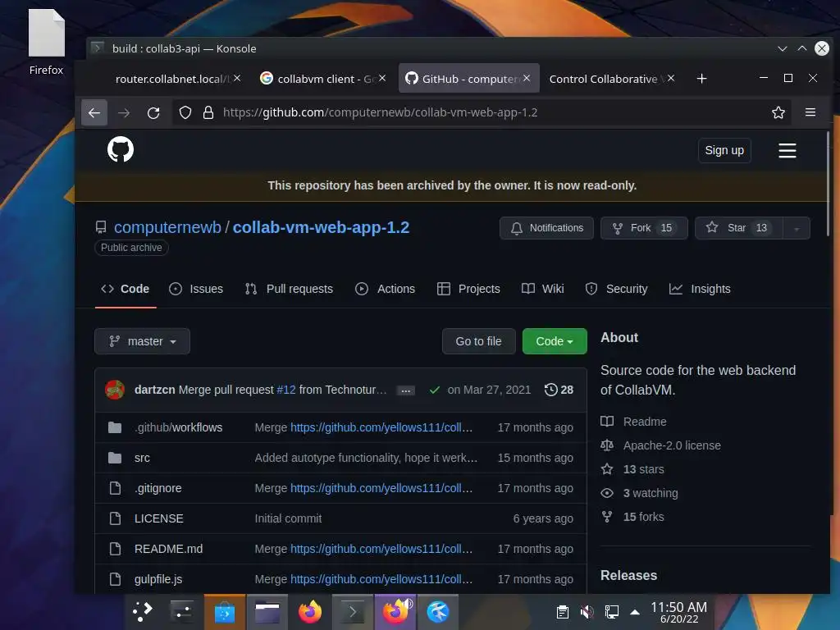Click the Go to file button
Image resolution: width=840 pixels, height=630 pixels.
(478, 341)
